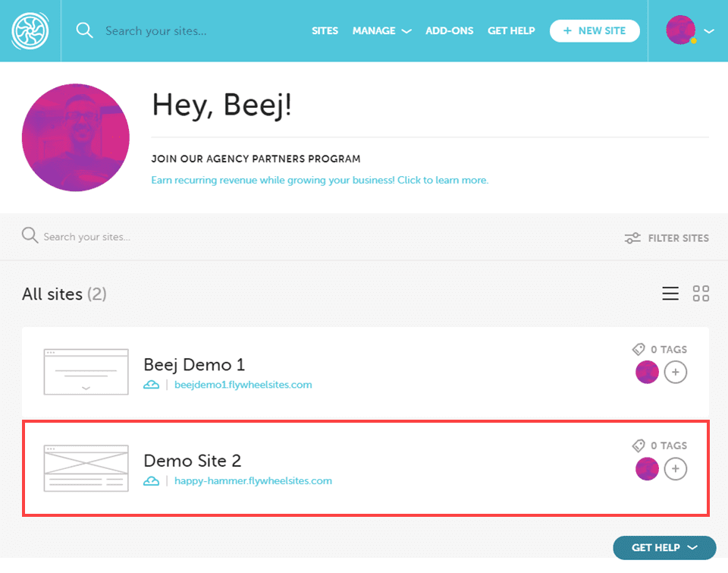Image resolution: width=728 pixels, height=573 pixels.
Task: Add a collaborator to Demo Site 2
Action: (676, 469)
